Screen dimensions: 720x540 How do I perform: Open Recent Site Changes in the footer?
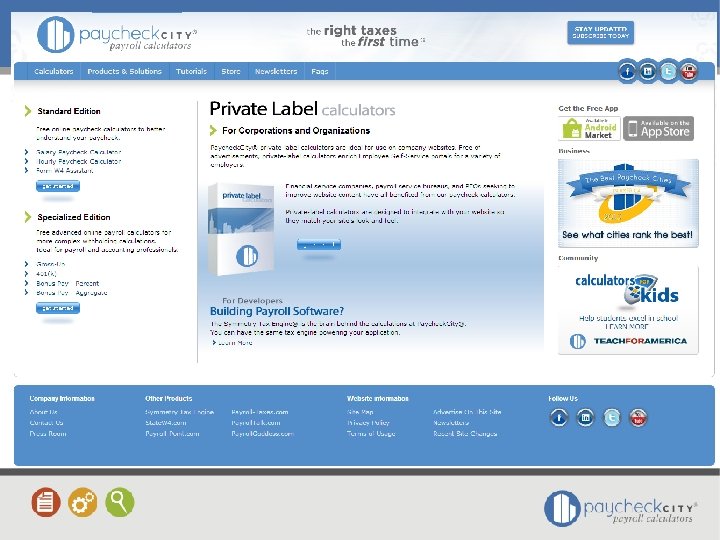(465, 433)
